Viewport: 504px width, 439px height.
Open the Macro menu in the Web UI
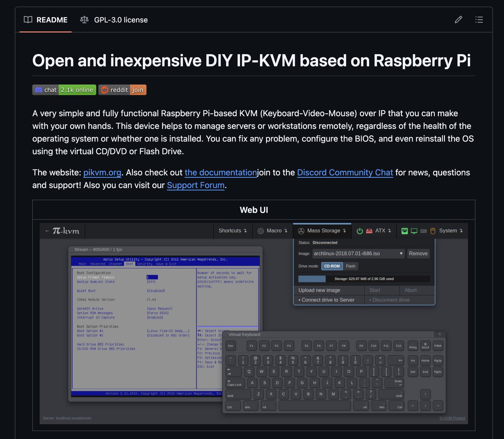tap(273, 231)
